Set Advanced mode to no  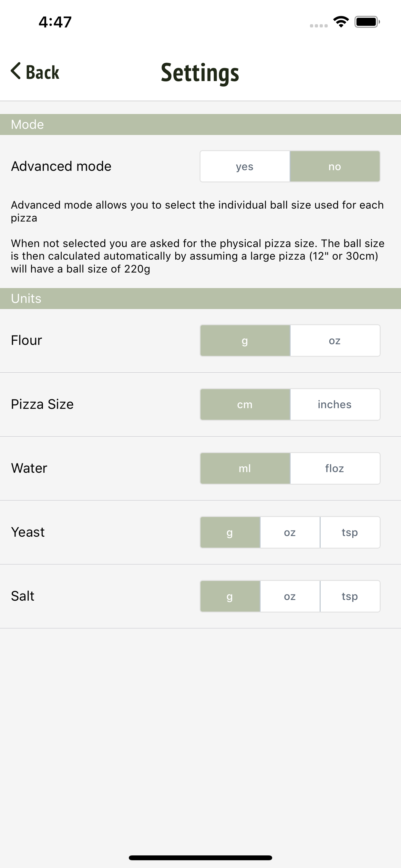click(334, 166)
